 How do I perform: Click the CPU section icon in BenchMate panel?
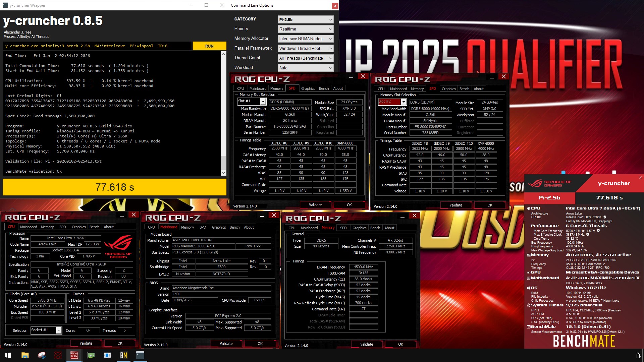(529, 208)
